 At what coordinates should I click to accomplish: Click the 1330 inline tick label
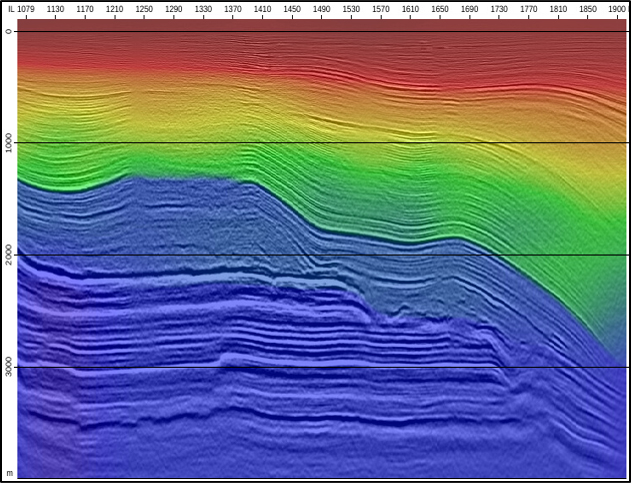(x=203, y=9)
